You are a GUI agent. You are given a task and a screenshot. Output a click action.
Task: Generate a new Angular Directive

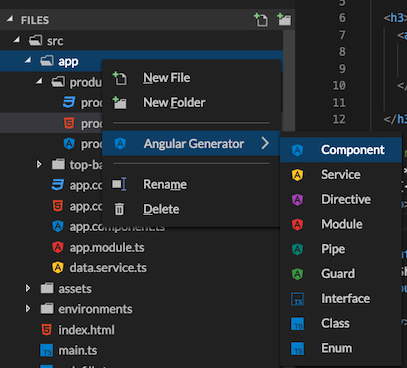point(341,199)
